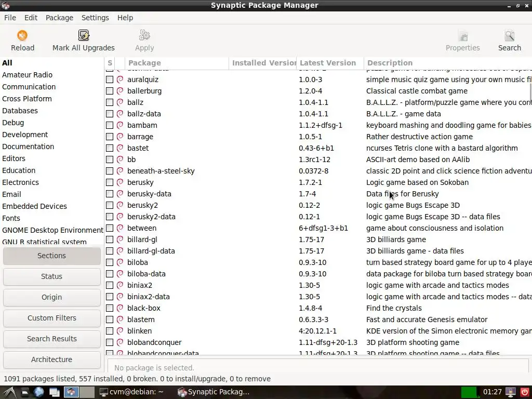The height and width of the screenshot is (399, 532).
Task: Click the show desktop windows icon in taskbar
Action: [54, 392]
